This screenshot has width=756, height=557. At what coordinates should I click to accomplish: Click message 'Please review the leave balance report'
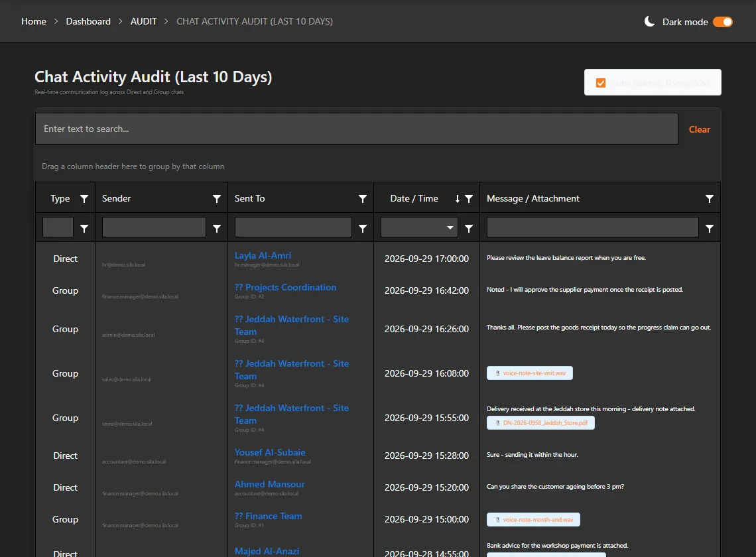pyautogui.click(x=566, y=258)
